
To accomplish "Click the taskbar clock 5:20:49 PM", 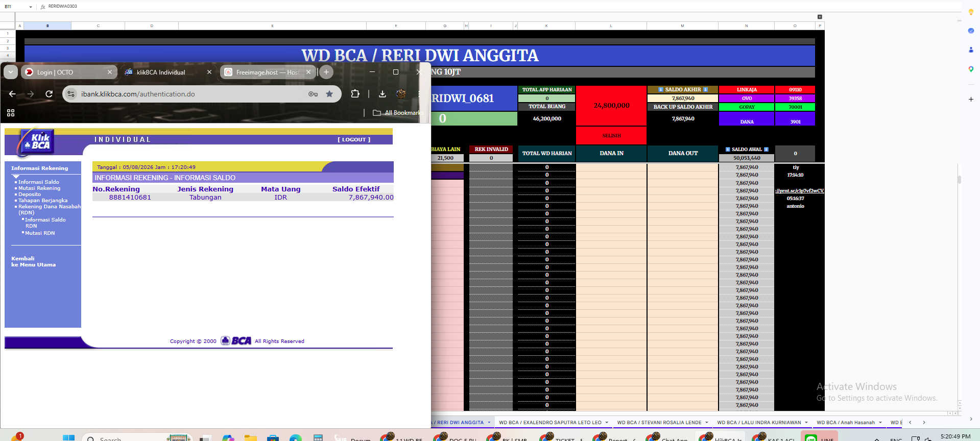I will point(955,436).
